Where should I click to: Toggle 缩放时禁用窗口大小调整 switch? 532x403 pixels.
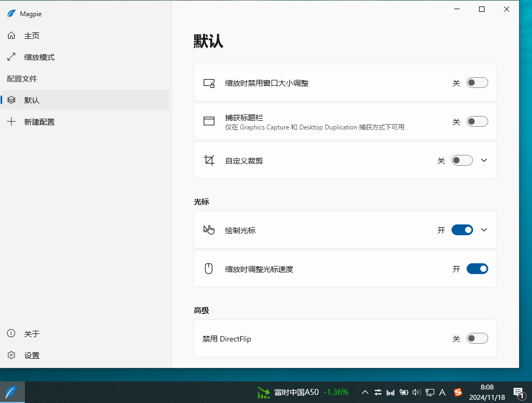tap(477, 83)
